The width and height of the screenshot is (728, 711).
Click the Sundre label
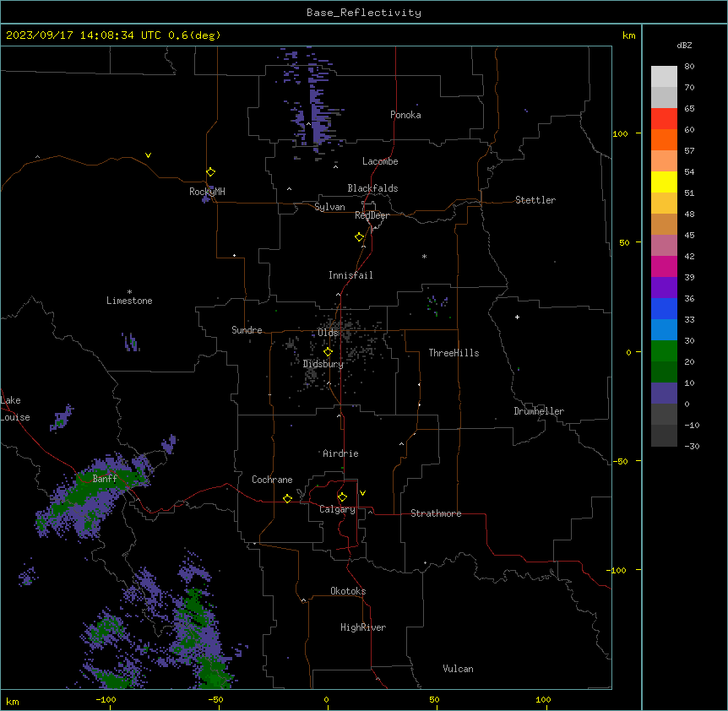[x=247, y=330]
